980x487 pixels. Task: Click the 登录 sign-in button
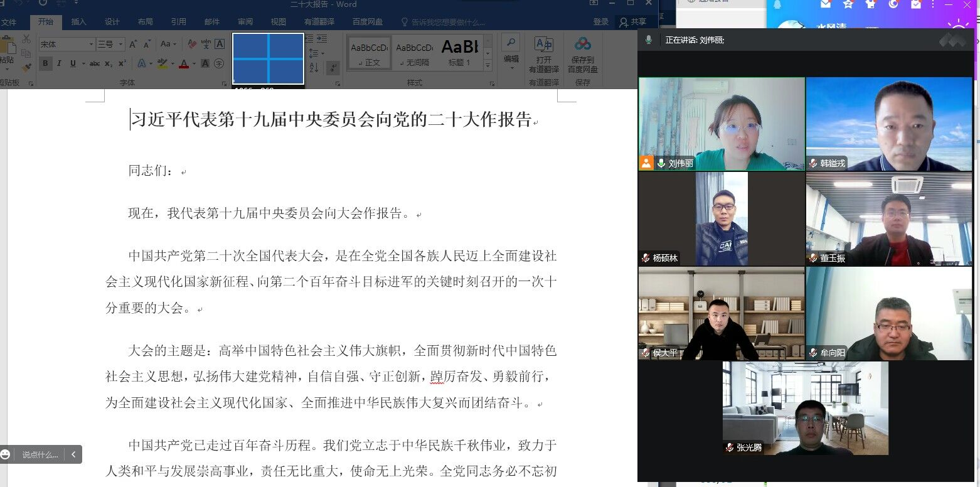600,22
